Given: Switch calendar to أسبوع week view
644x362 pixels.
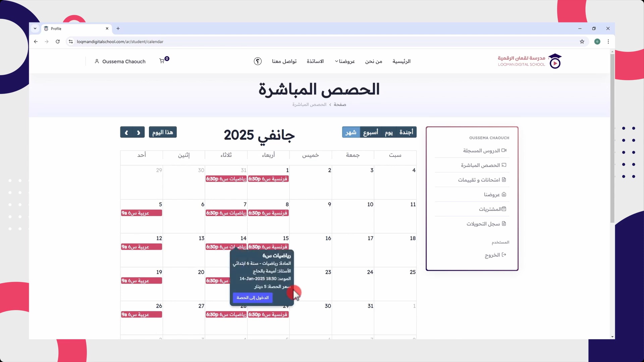Looking at the screenshot, I should click(x=370, y=132).
